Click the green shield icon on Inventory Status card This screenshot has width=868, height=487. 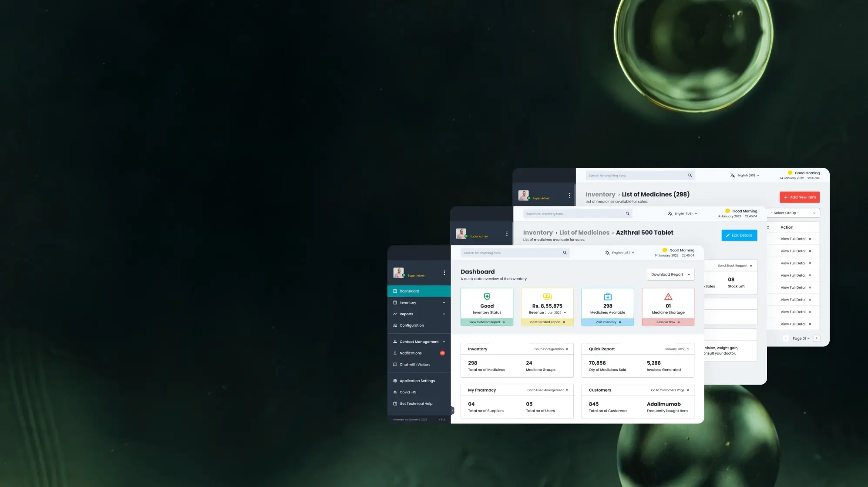(x=487, y=296)
